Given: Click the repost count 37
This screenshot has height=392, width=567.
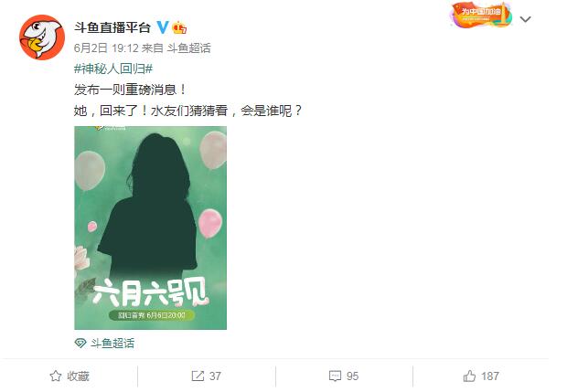Looking at the screenshot, I should [x=215, y=376].
